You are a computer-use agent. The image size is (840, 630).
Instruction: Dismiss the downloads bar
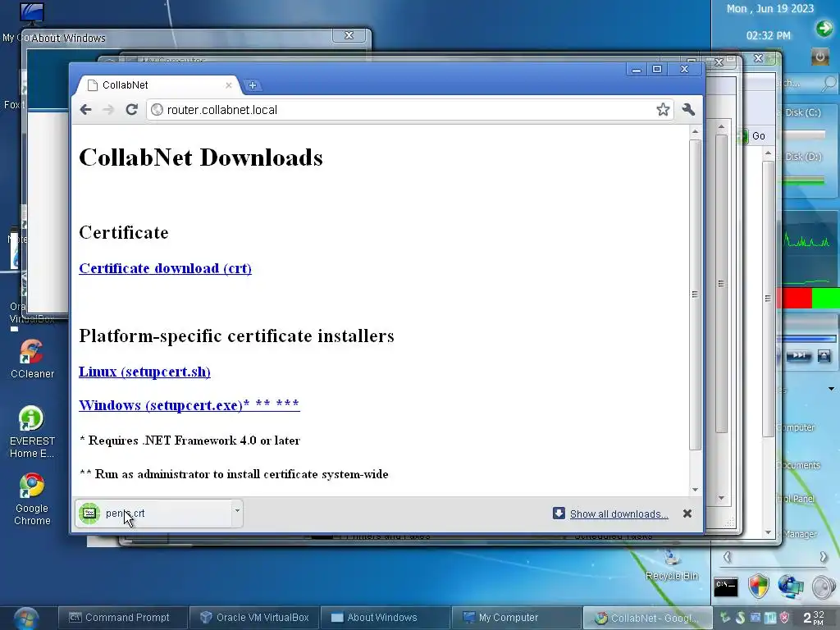[687, 514]
